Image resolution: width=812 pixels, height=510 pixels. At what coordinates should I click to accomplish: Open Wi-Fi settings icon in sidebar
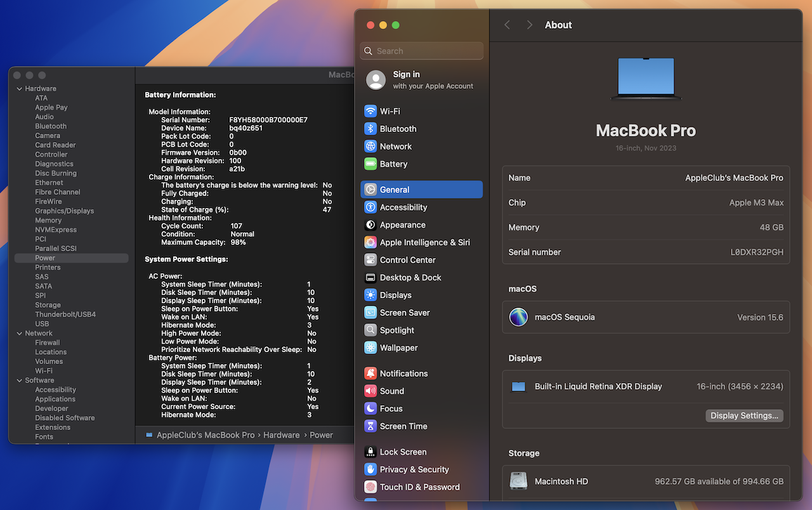click(x=370, y=111)
